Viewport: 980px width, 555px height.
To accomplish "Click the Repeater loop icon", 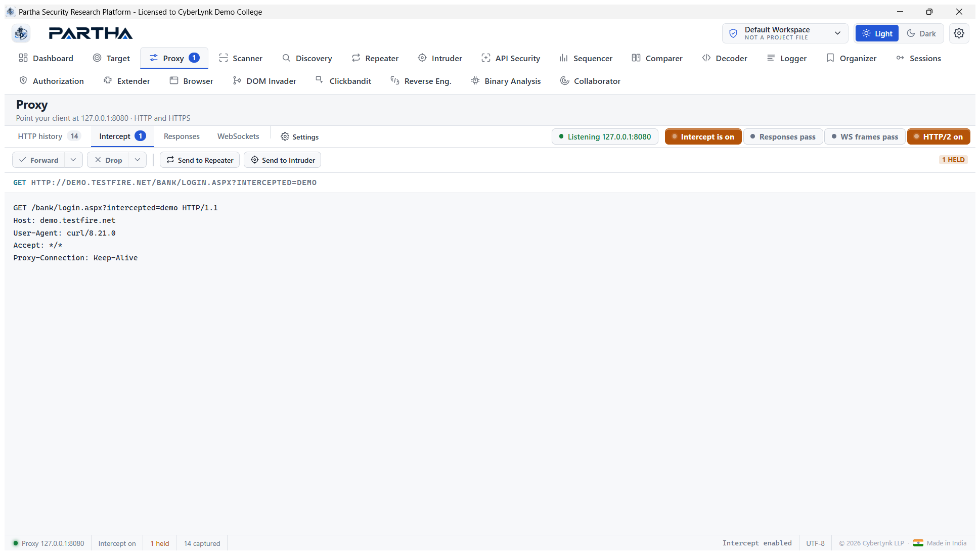I will [356, 58].
